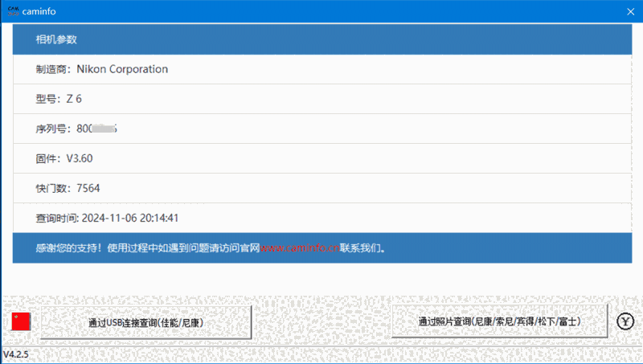Viewport: 643px width, 364px height.
Task: Click the circled Yuan donate icon
Action: coord(625,321)
